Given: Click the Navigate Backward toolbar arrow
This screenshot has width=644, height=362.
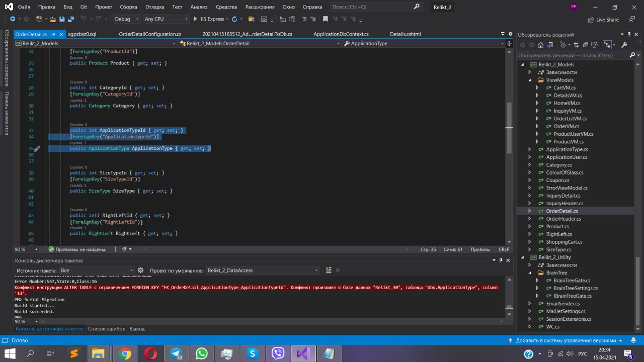Looking at the screenshot, I should 13,19.
